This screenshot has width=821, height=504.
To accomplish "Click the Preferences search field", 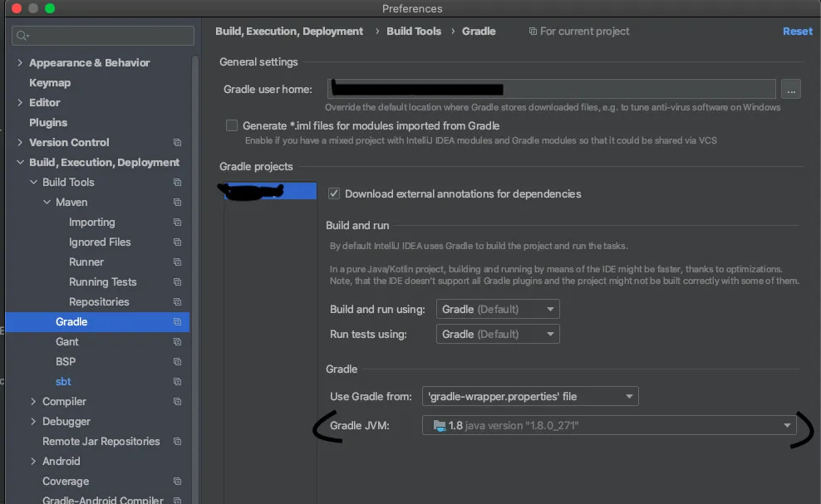I will [x=103, y=36].
